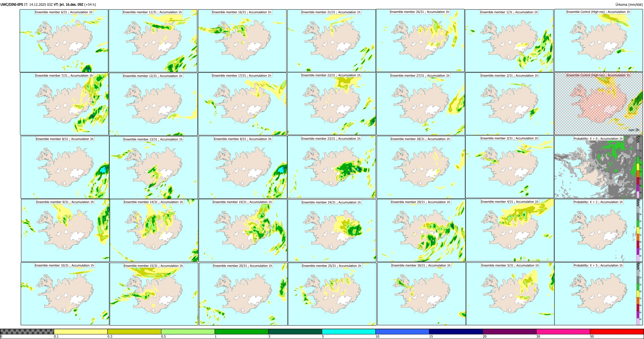644x339 pixels.
Task: Open the Ensemble member 13/31 map panel
Action: coord(154,167)
